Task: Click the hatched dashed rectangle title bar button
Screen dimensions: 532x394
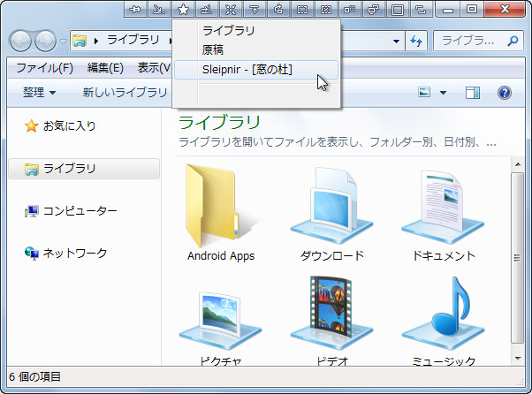Action: tap(326, 9)
